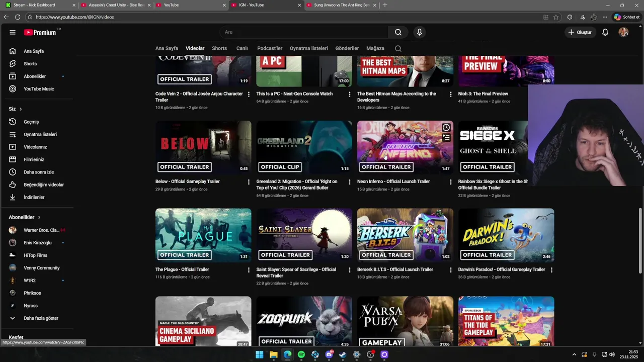Switch to the Mağaza channel tab
This screenshot has width=644, height=362.
pos(375,48)
